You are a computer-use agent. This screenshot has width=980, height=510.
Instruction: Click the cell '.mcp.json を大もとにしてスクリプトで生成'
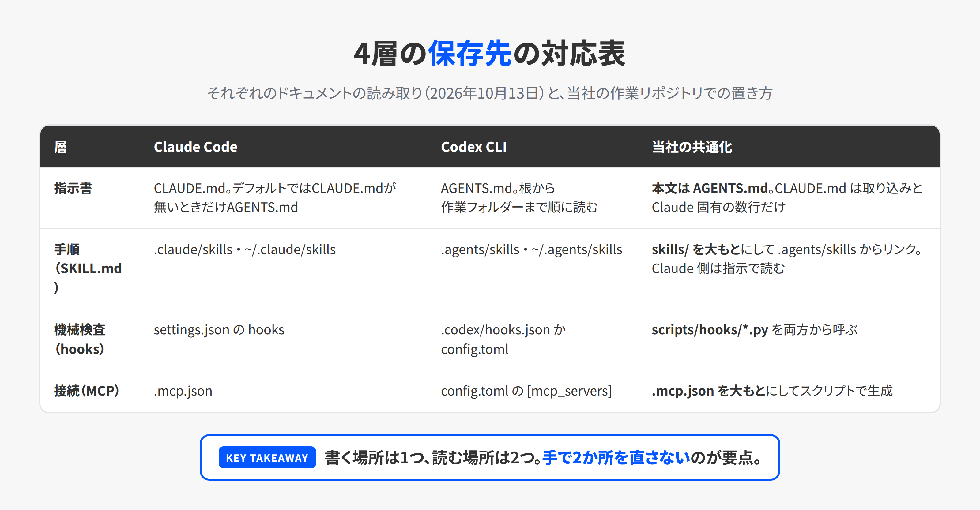pyautogui.click(x=772, y=391)
